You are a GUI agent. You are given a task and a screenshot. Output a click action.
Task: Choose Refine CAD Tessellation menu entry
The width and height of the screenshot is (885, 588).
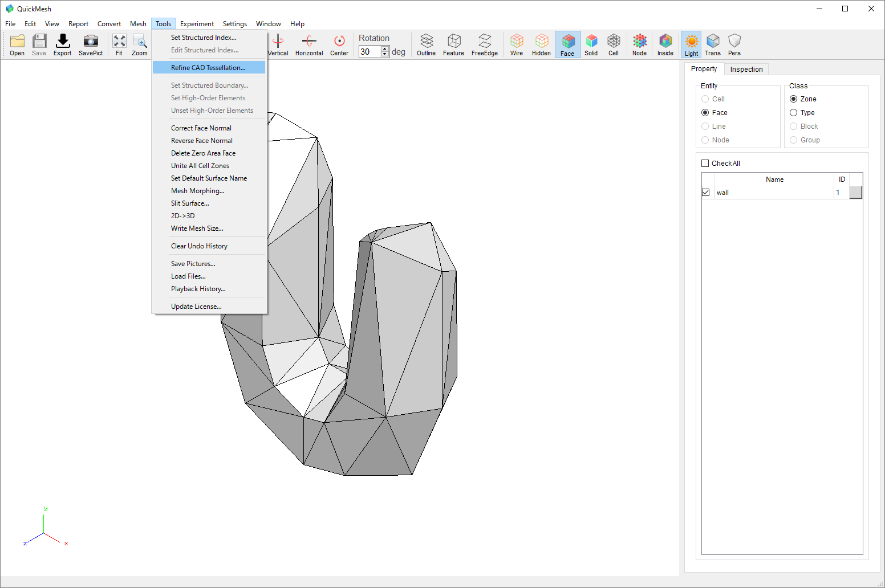point(209,68)
